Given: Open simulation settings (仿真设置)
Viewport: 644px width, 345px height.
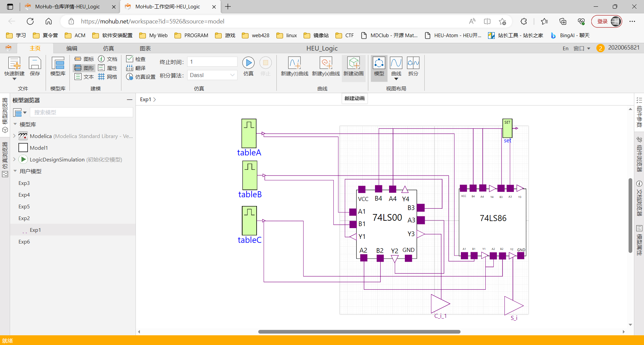Looking at the screenshot, I should pos(141,77).
